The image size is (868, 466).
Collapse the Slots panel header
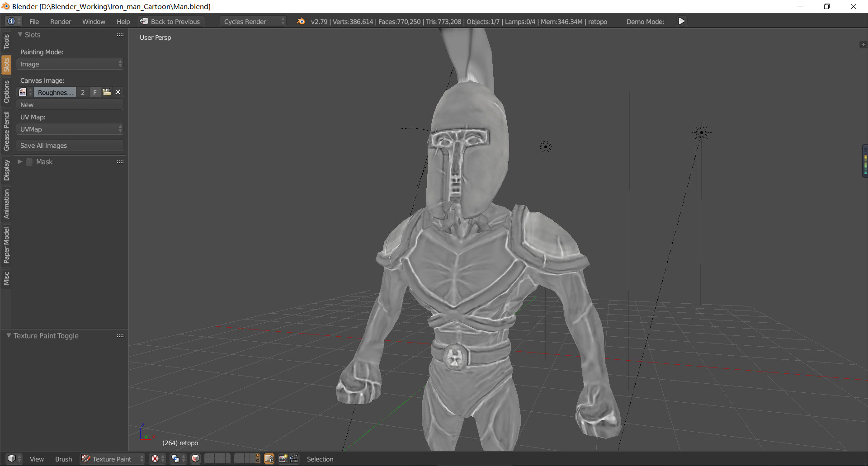[x=31, y=34]
